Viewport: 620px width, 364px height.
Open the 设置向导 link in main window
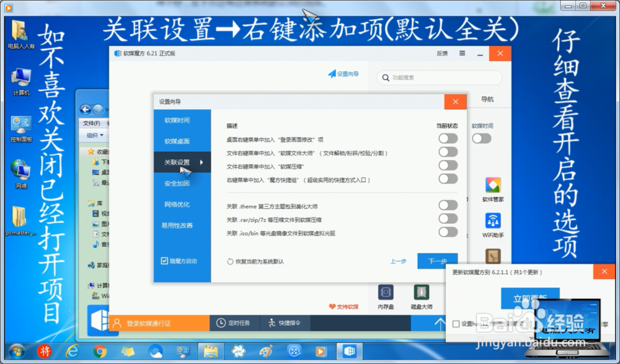(343, 74)
